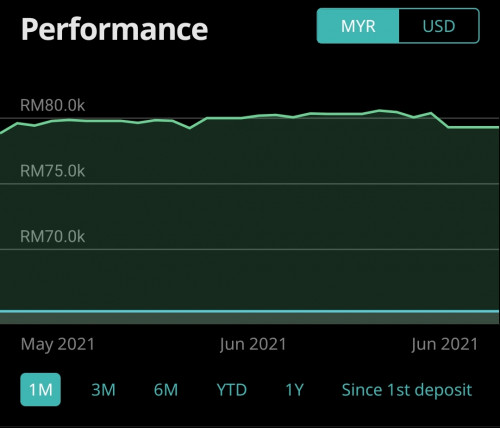Screen dimensions: 500x428
Task: Click the RM75.0k horizontal gridline
Action: click(x=250, y=184)
